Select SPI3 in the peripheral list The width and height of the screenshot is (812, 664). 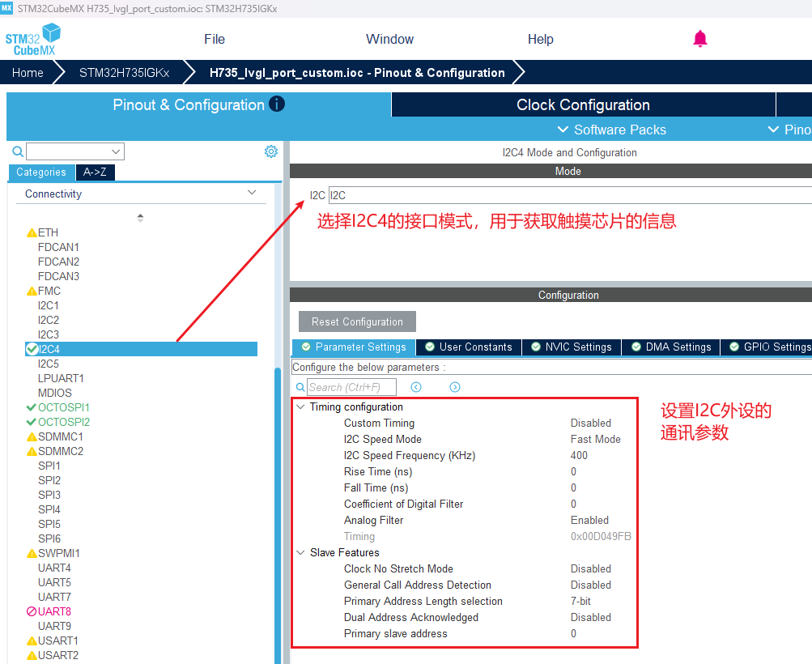(49, 495)
